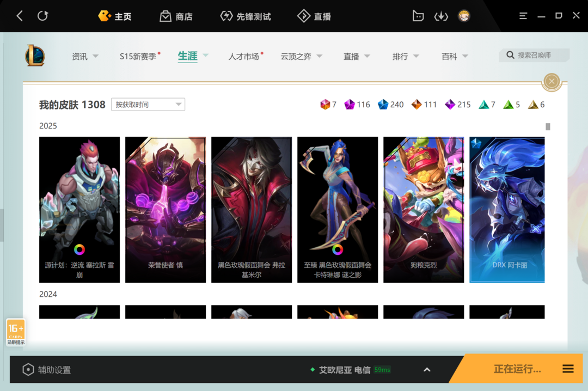Image resolution: width=588 pixels, height=391 pixels.
Task: Open the hamburger menu beside 正在运行
Action: 568,369
